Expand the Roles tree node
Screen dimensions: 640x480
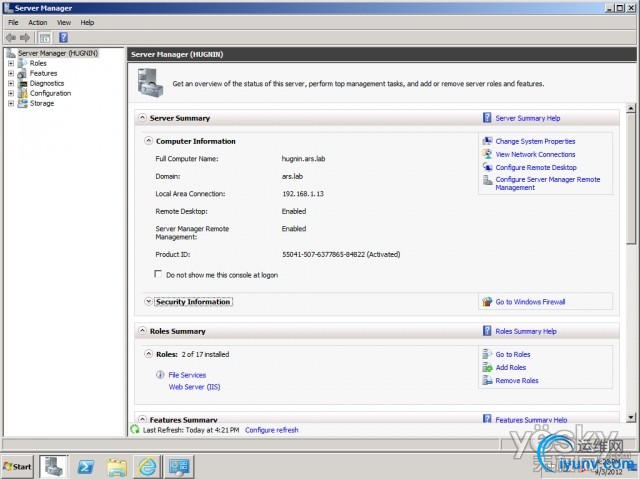point(11,64)
